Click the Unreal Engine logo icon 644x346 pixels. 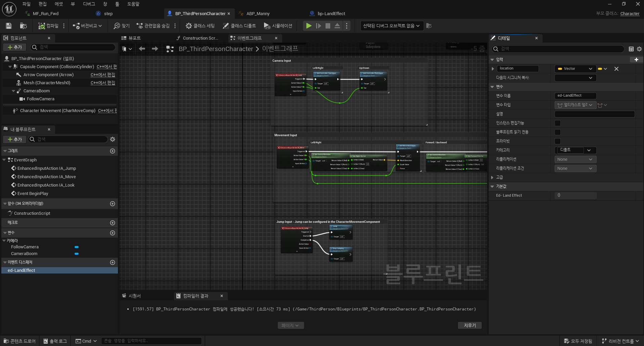[9, 9]
